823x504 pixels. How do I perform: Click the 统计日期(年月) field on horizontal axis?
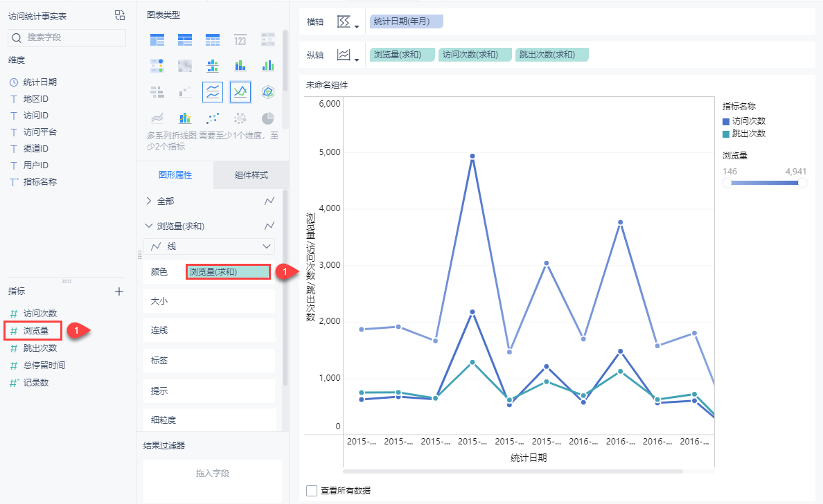pos(406,21)
